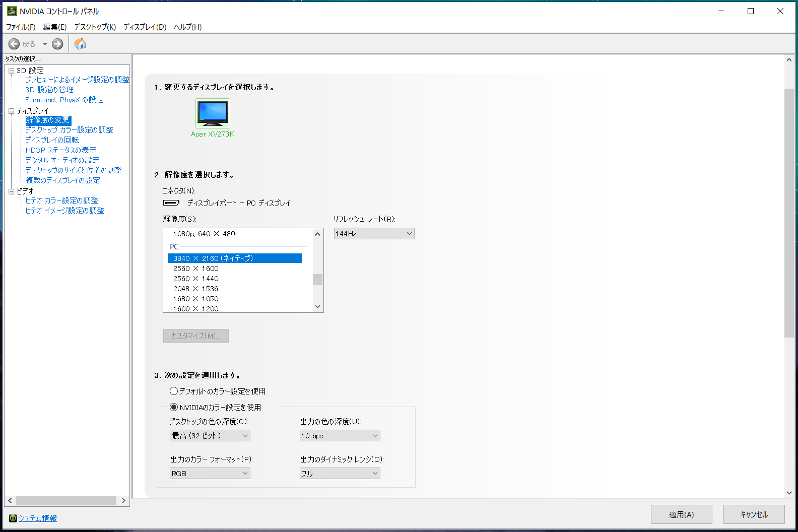Open プレビューによるイメージ設定の調整
Viewport: 798px width, 532px height.
(x=77, y=80)
